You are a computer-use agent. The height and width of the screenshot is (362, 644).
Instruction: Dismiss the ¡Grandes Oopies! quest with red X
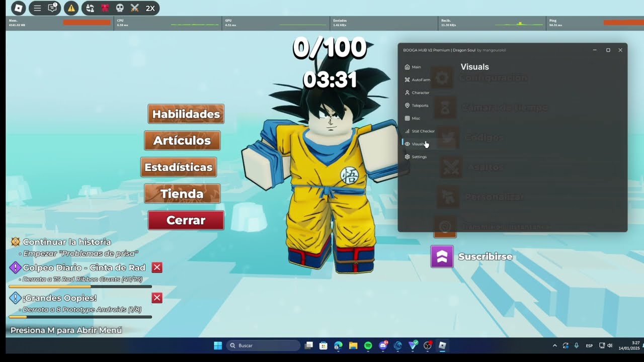coord(157,298)
